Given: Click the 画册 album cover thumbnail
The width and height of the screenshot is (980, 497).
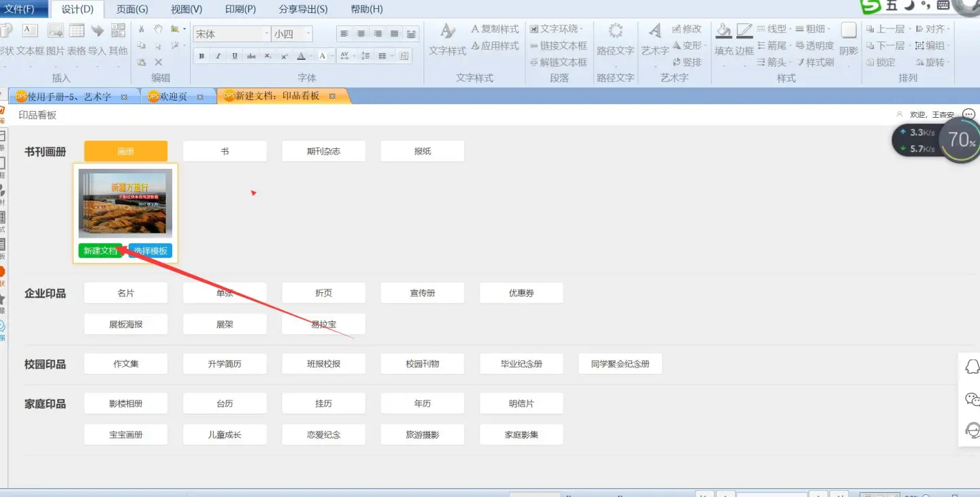Looking at the screenshot, I should coord(125,203).
